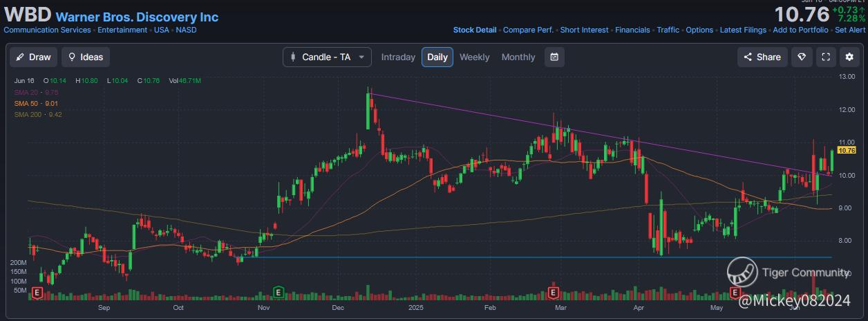Open the Warner Bros. Discovery Inc company link
868x321 pixels.
[137, 17]
